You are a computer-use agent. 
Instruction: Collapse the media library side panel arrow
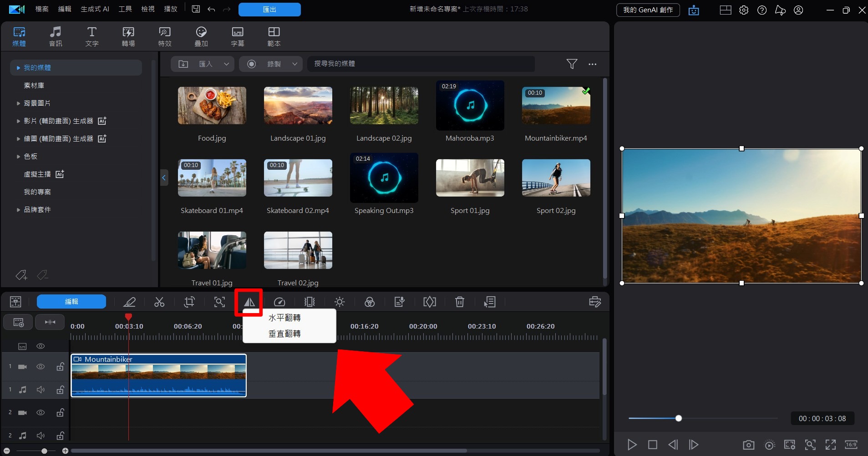coord(164,177)
